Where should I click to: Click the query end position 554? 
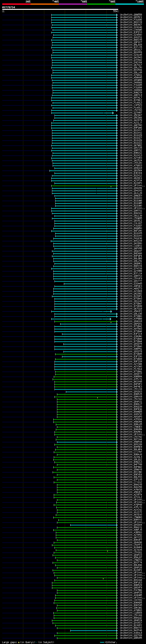115,11
